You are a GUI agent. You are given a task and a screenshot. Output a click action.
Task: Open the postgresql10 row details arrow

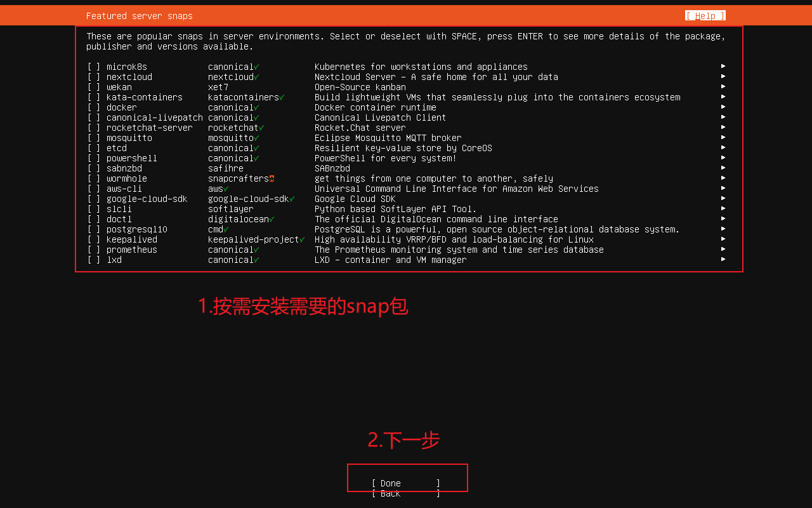(723, 229)
